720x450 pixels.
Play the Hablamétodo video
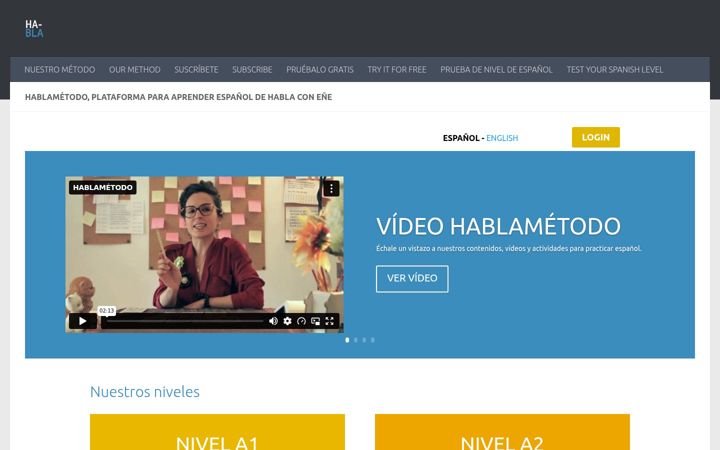(83, 321)
